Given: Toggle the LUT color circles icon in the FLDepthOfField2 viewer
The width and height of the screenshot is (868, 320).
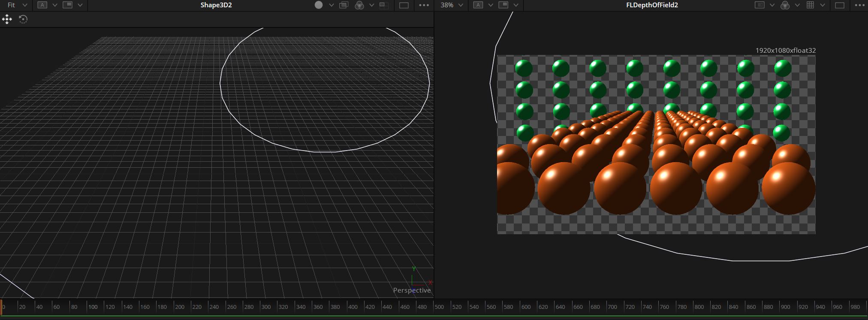Looking at the screenshot, I should [x=785, y=5].
